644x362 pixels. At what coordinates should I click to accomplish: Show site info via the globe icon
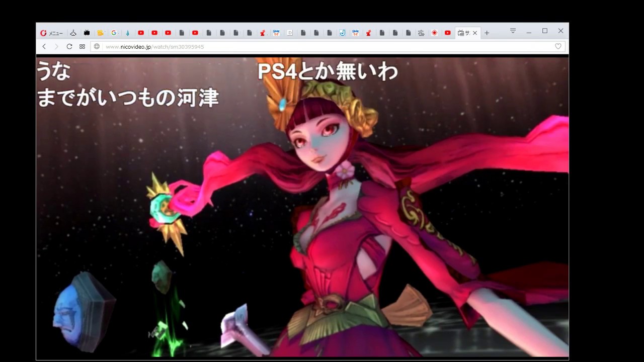(x=97, y=46)
